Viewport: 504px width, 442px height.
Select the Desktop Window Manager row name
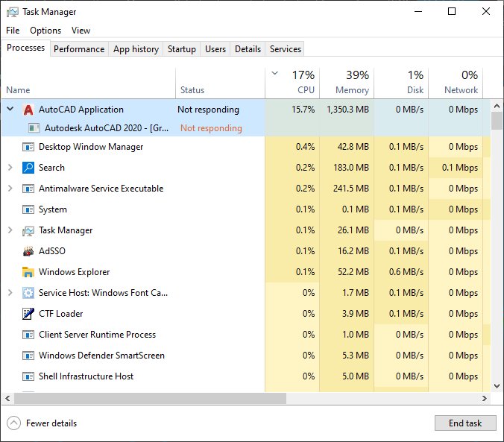point(91,147)
